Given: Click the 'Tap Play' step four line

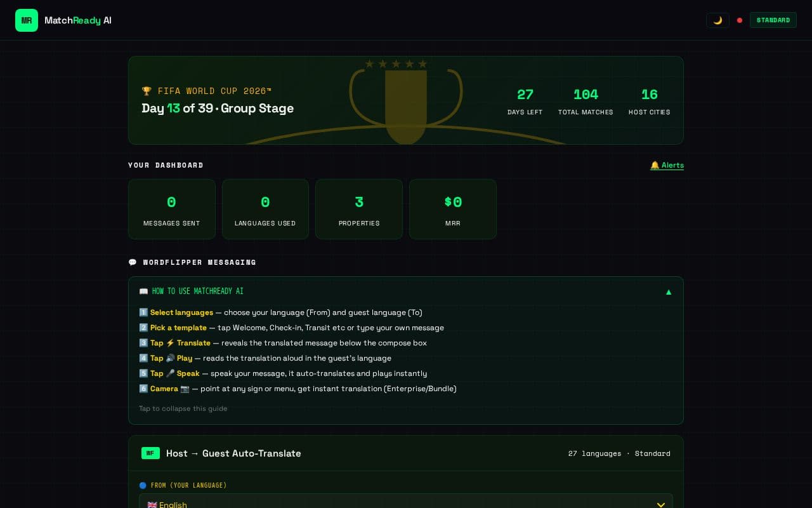Looking at the screenshot, I should [x=265, y=358].
